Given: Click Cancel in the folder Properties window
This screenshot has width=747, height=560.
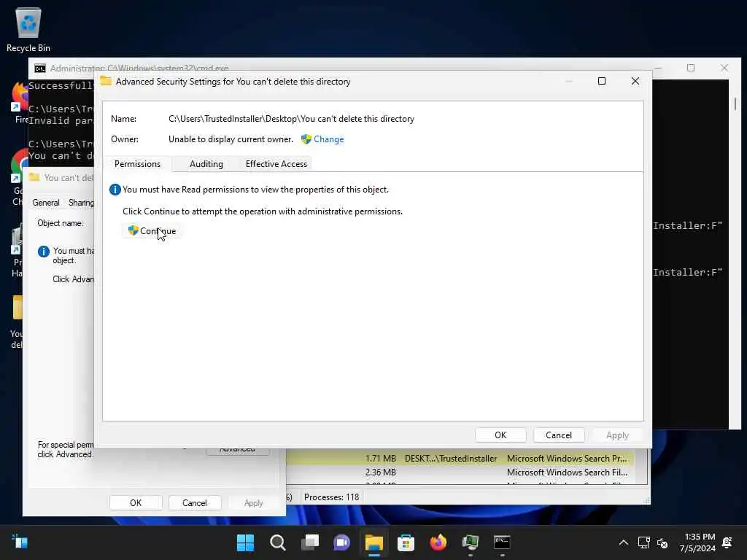Looking at the screenshot, I should [x=194, y=503].
